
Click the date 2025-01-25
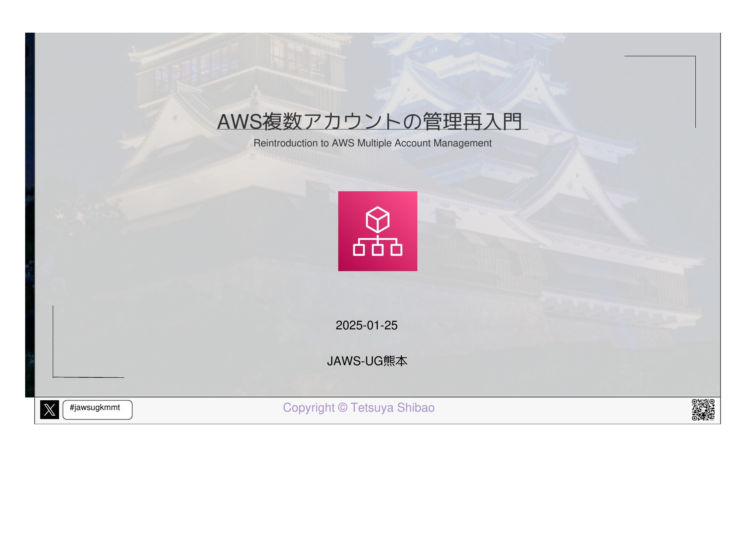point(367,325)
